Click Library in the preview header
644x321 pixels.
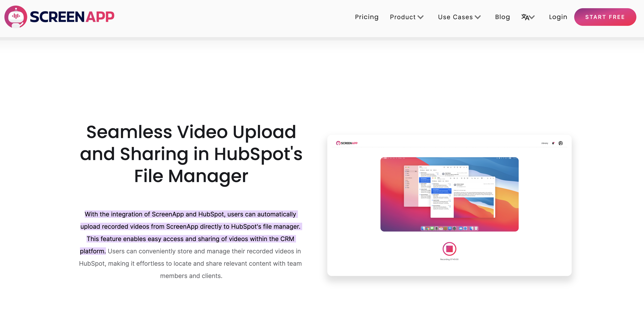tap(545, 143)
